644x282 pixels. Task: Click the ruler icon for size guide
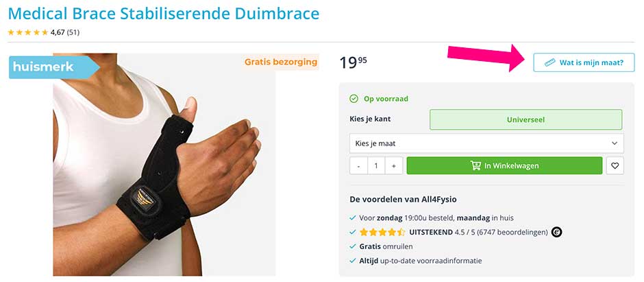[549, 62]
